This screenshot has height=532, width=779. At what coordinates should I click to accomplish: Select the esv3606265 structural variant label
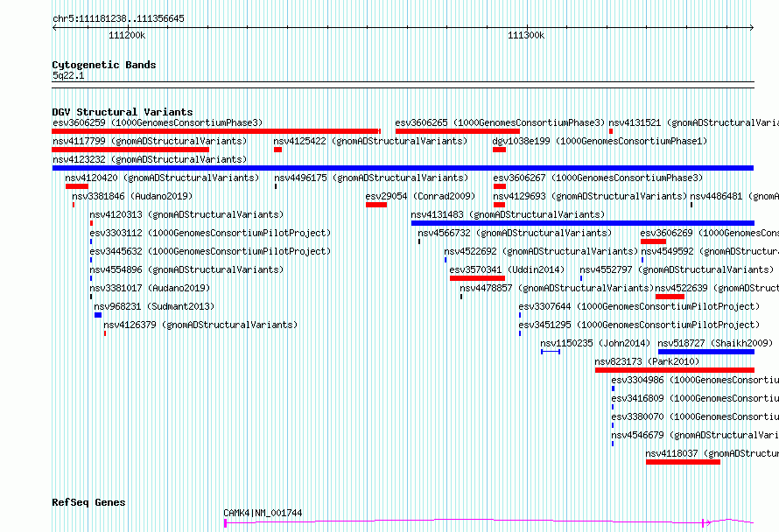click(500, 122)
